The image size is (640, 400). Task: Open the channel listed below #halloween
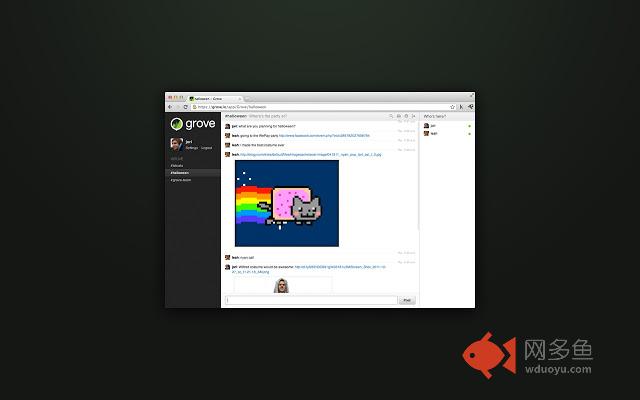(181, 179)
